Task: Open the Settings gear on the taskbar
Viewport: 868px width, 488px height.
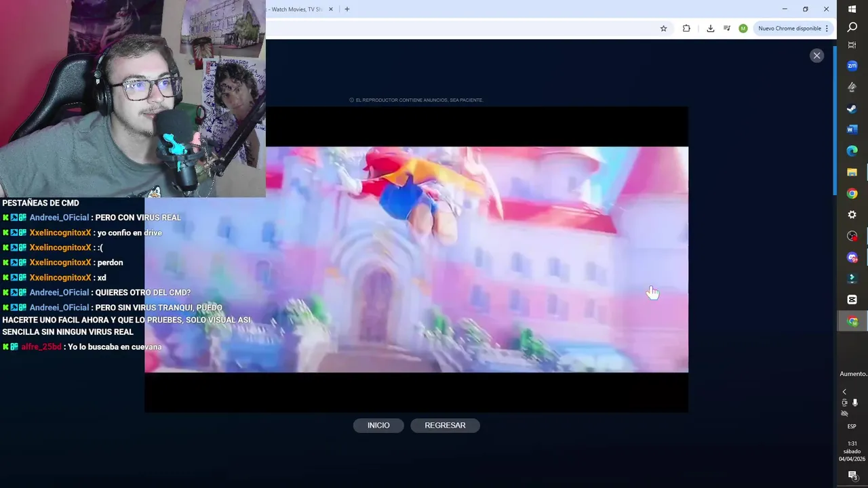Action: 852,214
